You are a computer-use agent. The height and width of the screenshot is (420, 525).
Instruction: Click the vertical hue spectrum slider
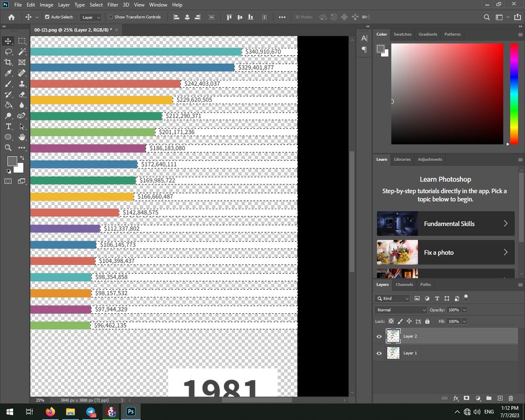point(513,94)
